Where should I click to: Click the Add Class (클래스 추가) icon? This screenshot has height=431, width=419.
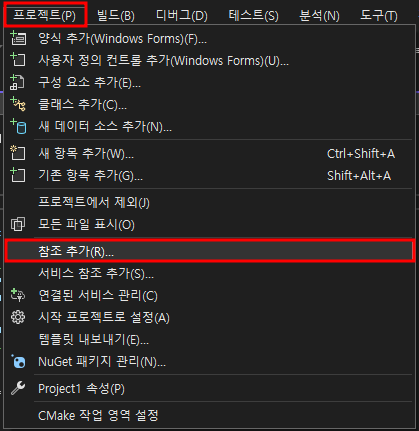(x=18, y=104)
